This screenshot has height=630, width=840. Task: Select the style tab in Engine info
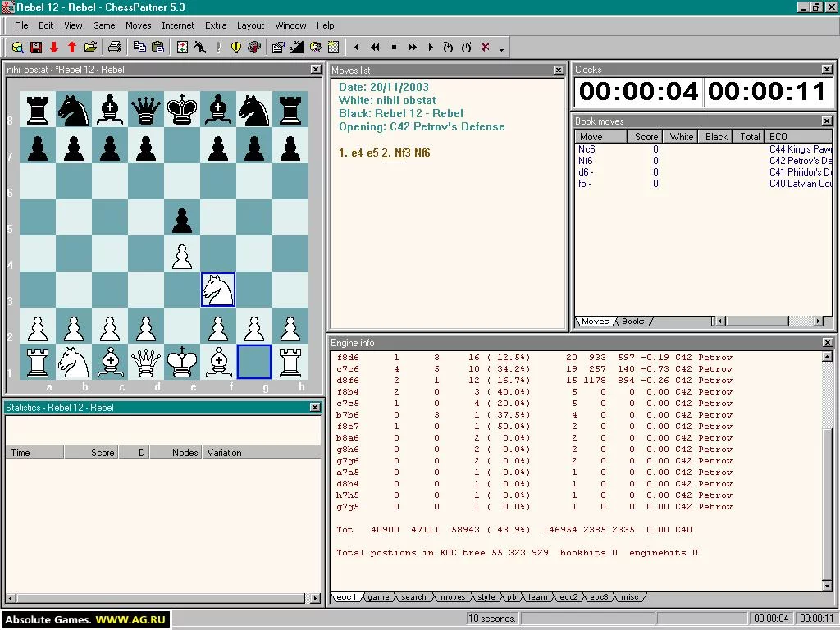[x=486, y=597]
